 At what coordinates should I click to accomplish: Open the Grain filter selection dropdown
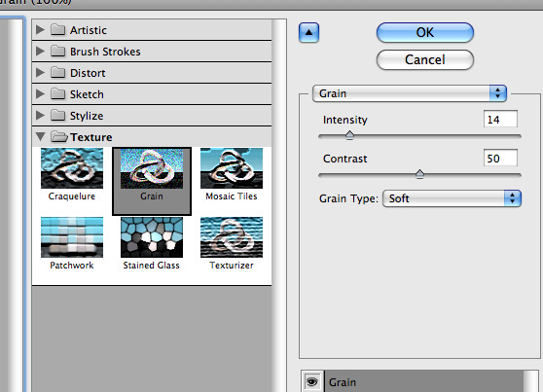tap(410, 93)
